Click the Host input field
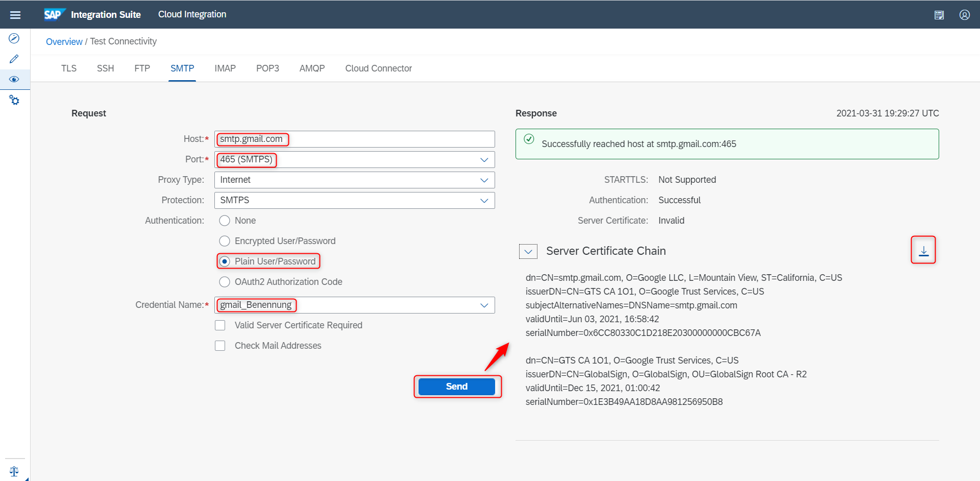Image resolution: width=980 pixels, height=481 pixels. [x=355, y=139]
